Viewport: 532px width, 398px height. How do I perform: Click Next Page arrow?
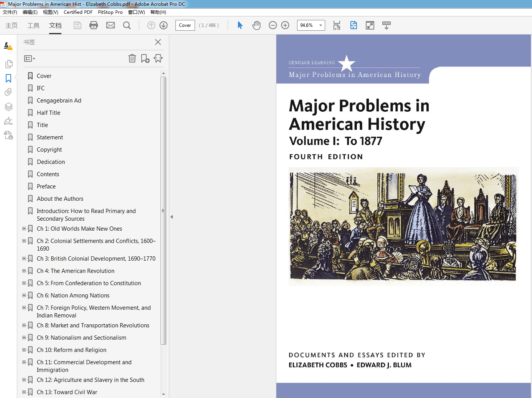(x=163, y=25)
